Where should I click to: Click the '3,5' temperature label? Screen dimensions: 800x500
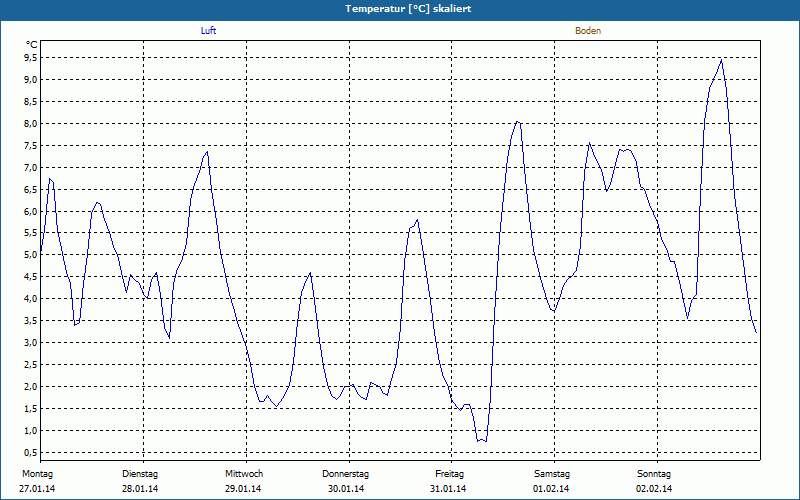(x=30, y=320)
